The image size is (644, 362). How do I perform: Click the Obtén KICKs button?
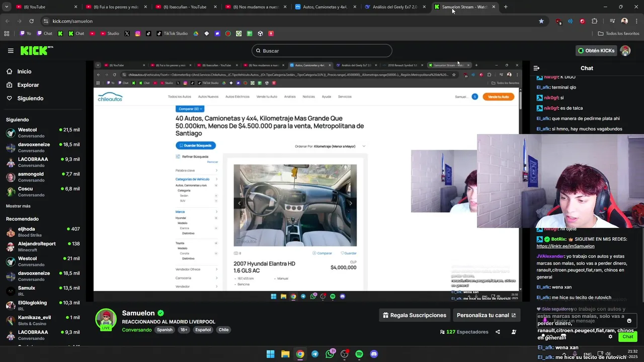point(596,51)
